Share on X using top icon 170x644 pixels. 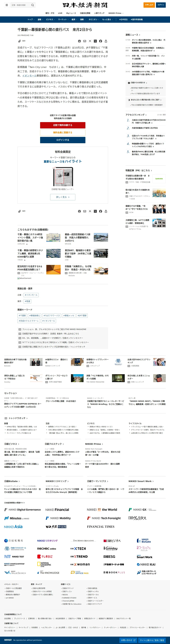95,41
